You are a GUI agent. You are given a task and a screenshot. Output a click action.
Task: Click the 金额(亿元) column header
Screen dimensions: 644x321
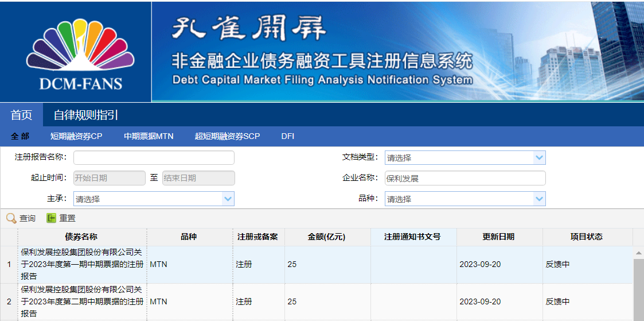[x=327, y=237]
